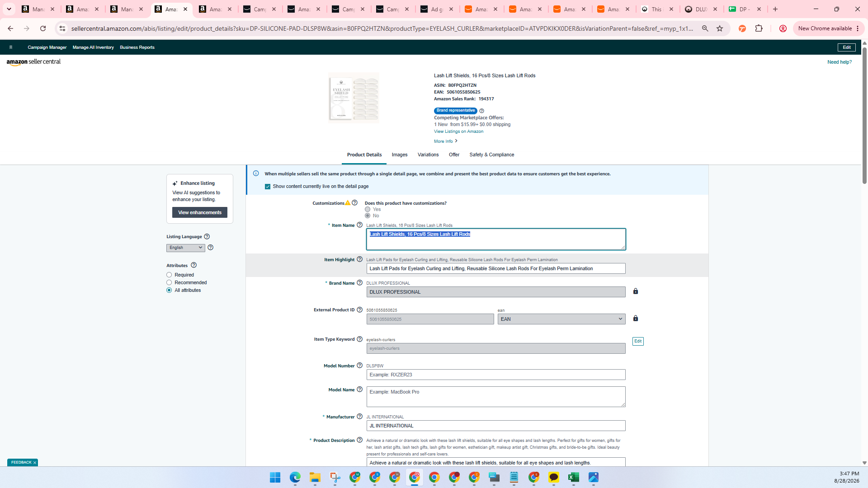Click the product thumbnail image
The image size is (868, 488).
[x=354, y=98]
